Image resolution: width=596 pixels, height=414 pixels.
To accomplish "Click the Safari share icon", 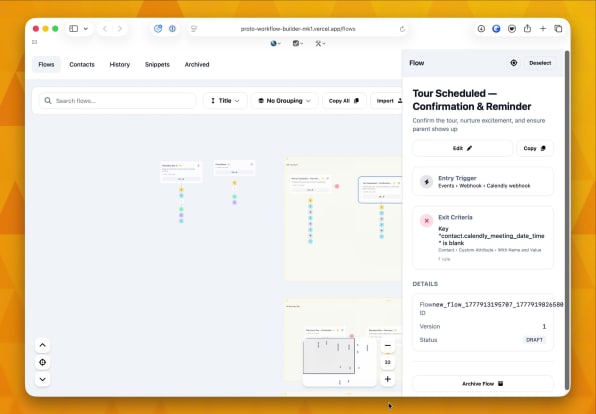I will point(527,29).
